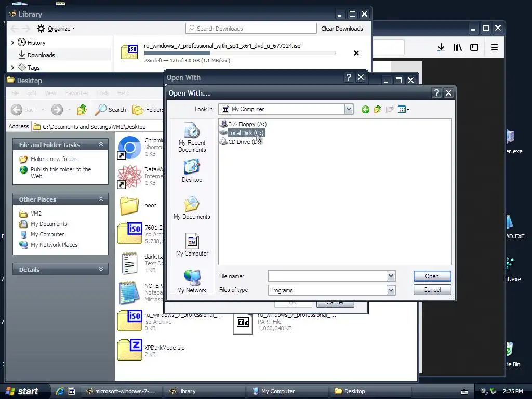Click Folders in Desktop window toolbar

(x=148, y=109)
